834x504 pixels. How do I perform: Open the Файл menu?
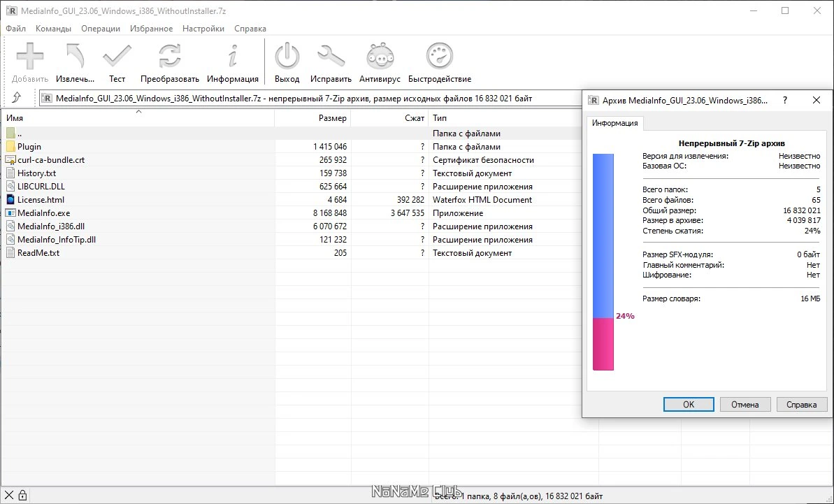tap(16, 29)
